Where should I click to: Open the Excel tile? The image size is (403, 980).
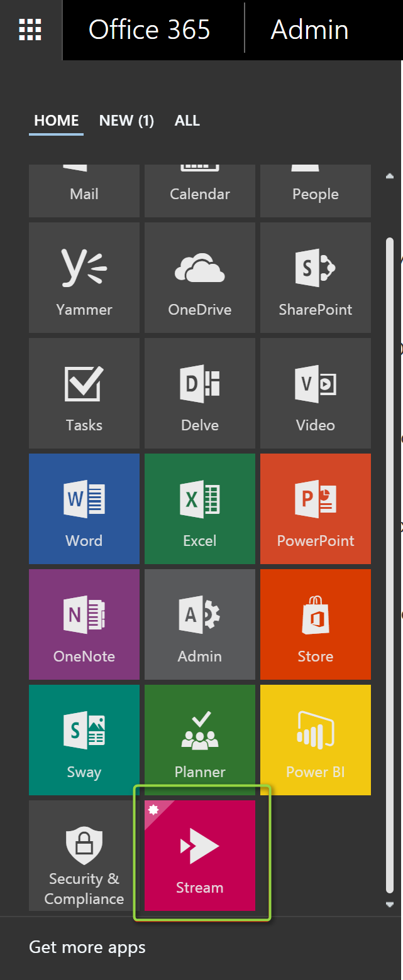coord(200,509)
